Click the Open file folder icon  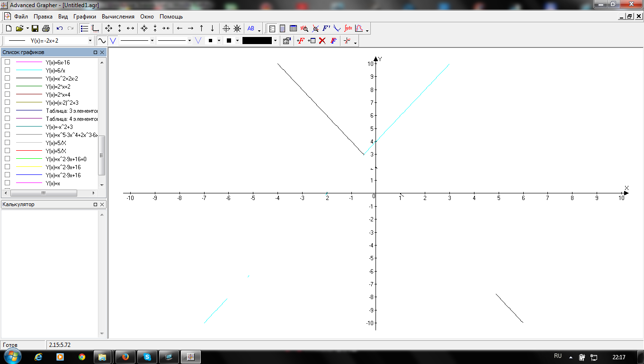pyautogui.click(x=20, y=28)
